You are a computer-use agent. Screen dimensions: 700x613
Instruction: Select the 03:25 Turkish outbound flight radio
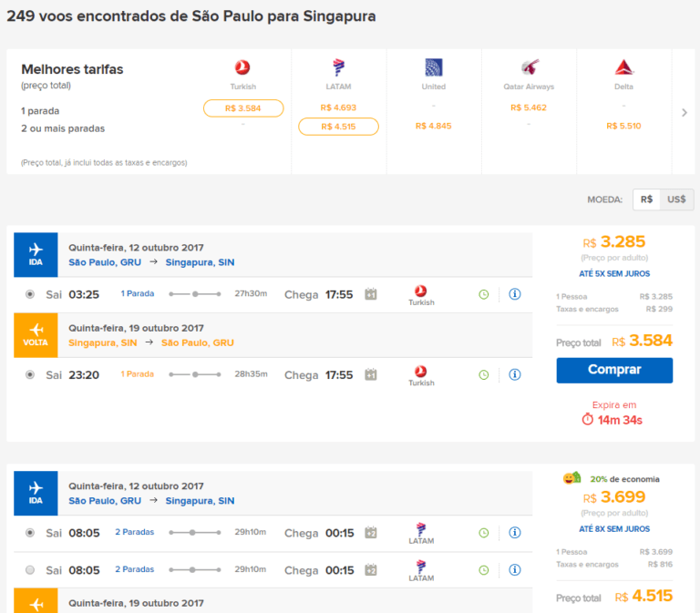(30, 294)
